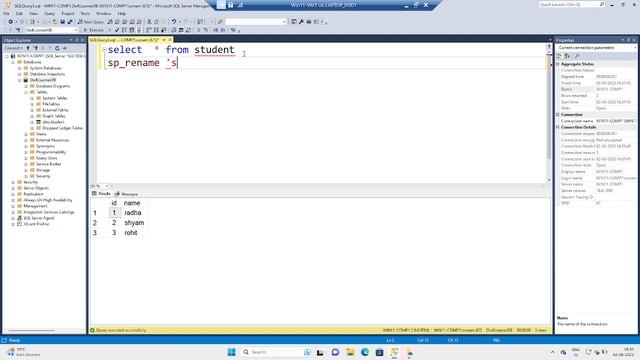Click the Save All toolbar icon
The width and height of the screenshot is (640, 360).
pos(70,22)
